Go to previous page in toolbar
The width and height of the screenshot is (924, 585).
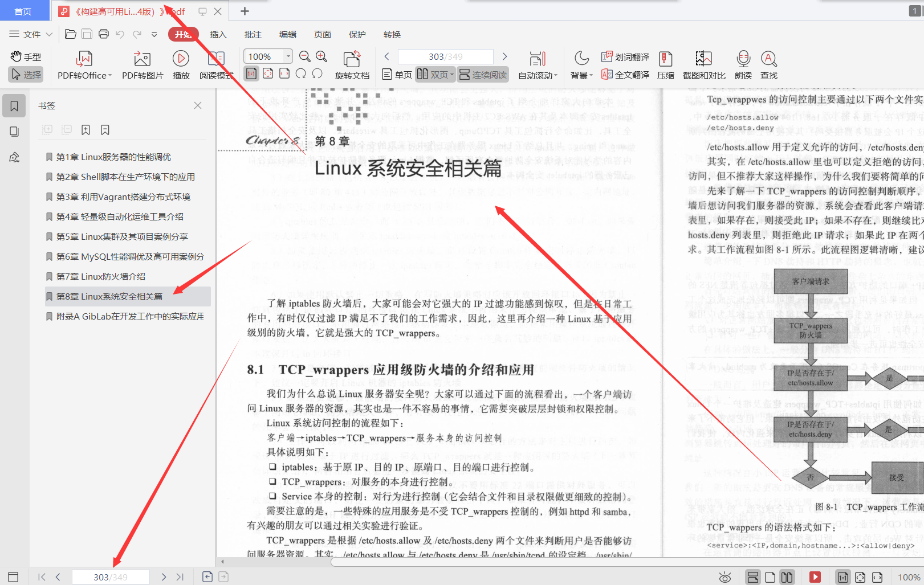[x=387, y=56]
